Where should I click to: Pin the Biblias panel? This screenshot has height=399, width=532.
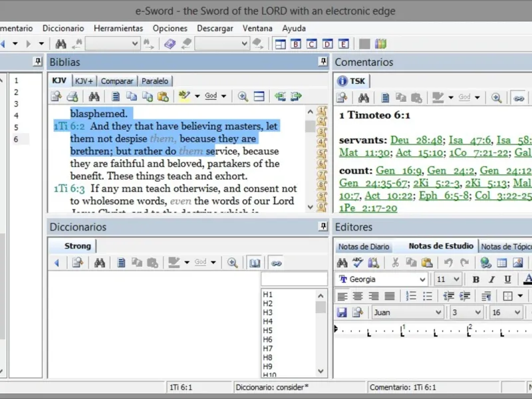pyautogui.click(x=323, y=61)
